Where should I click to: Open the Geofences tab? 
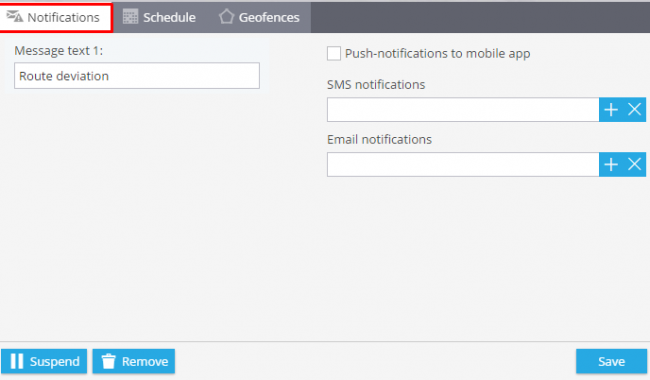[x=260, y=17]
